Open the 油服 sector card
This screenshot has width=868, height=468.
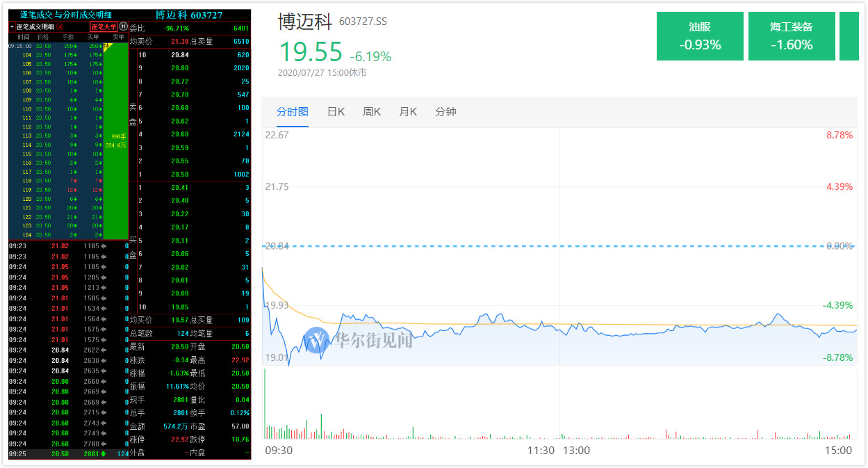pos(700,36)
